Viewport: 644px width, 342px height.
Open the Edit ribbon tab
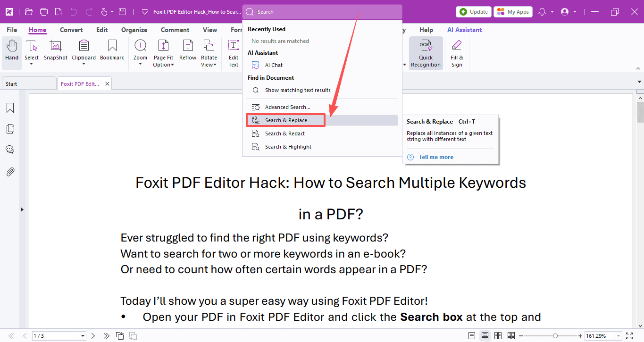[x=102, y=30]
